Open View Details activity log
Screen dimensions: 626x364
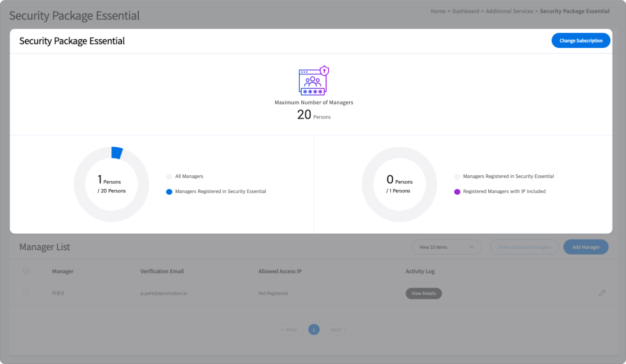(423, 294)
